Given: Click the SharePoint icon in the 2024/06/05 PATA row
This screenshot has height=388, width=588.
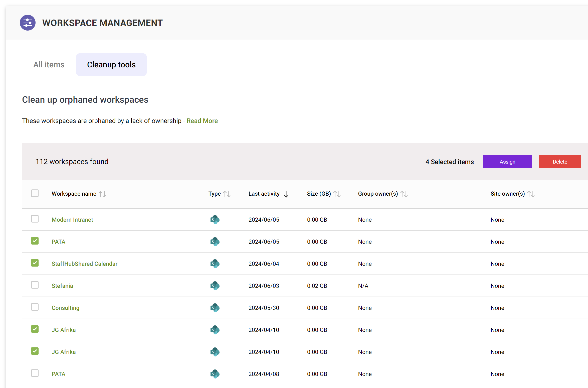Looking at the screenshot, I should (215, 242).
